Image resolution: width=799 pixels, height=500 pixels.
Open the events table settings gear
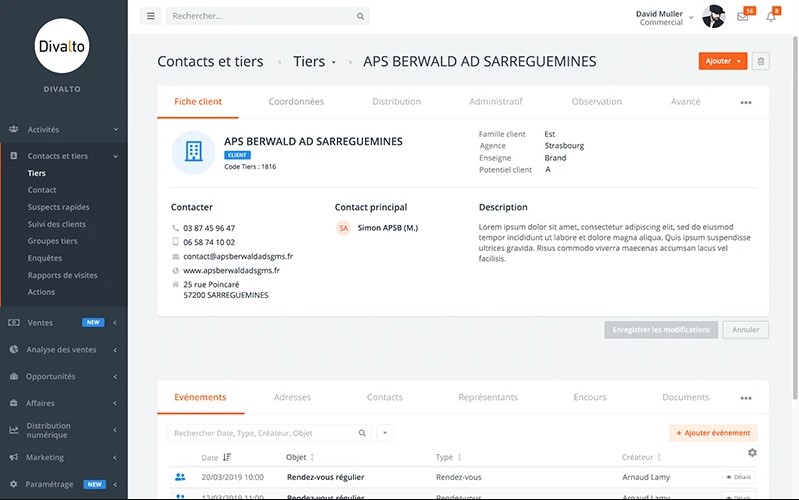click(x=752, y=453)
